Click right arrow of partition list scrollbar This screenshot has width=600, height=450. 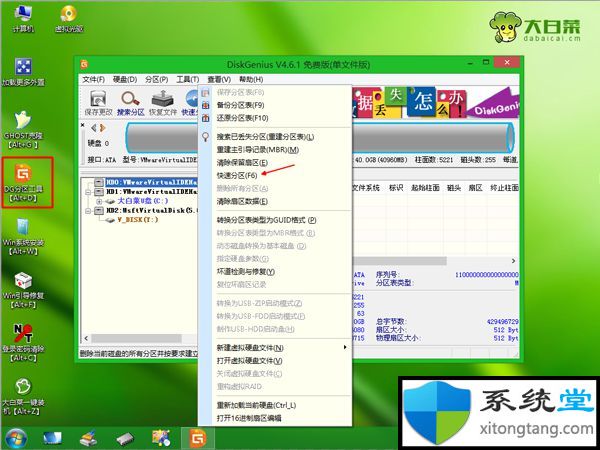(514, 261)
